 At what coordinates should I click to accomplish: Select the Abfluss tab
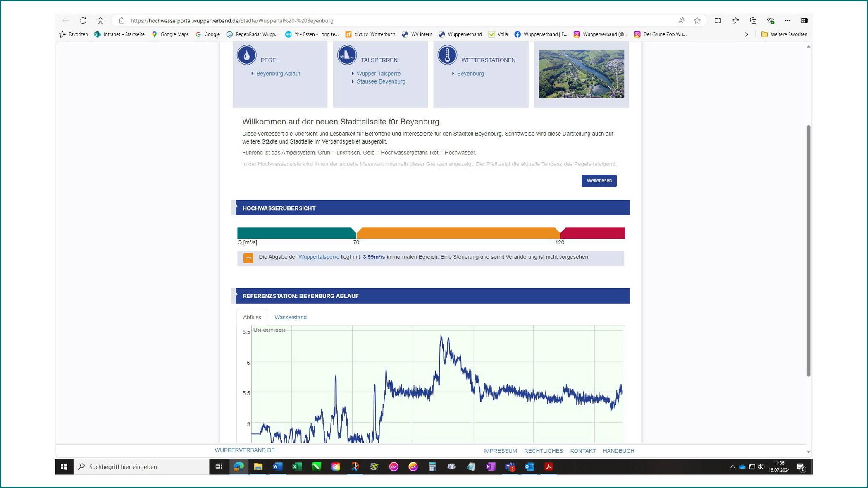tap(252, 317)
